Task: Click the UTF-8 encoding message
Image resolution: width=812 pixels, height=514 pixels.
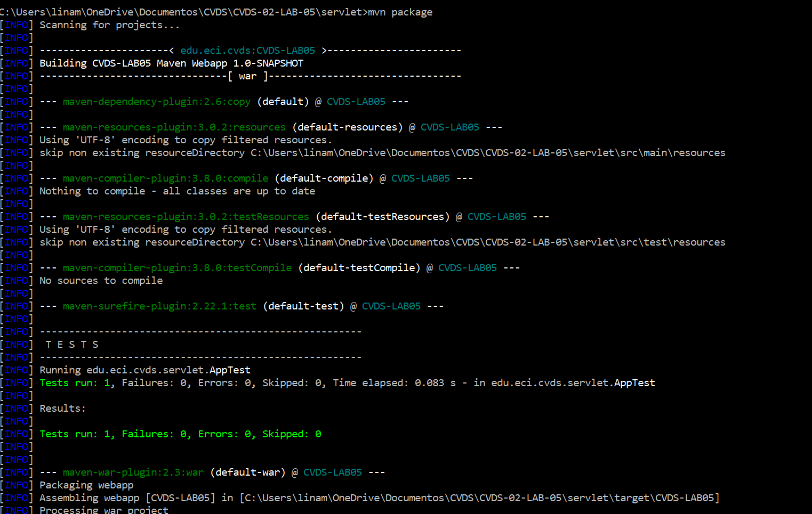Action: point(185,140)
